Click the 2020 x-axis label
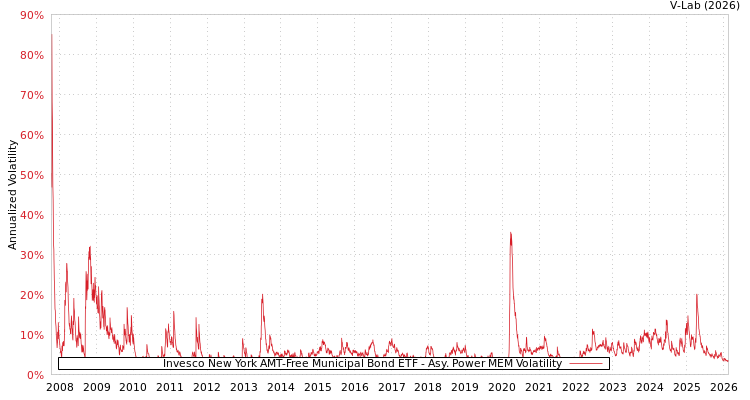750x400 pixels. click(x=502, y=387)
